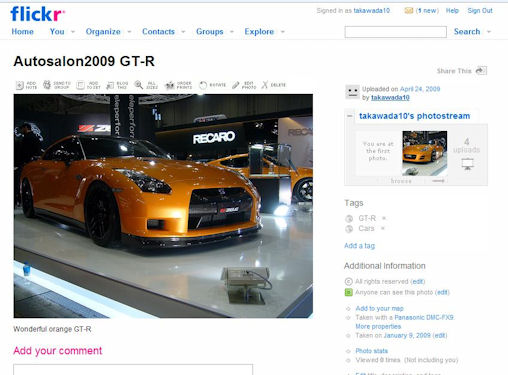The image size is (508, 375).
Task: Click the Send to Group icon
Action: 47,85
